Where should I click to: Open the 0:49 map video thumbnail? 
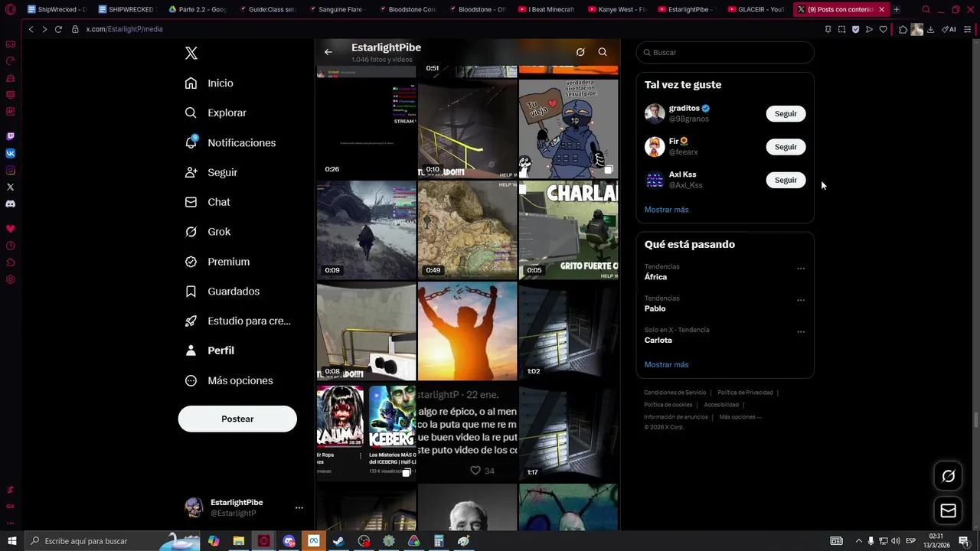click(x=467, y=230)
